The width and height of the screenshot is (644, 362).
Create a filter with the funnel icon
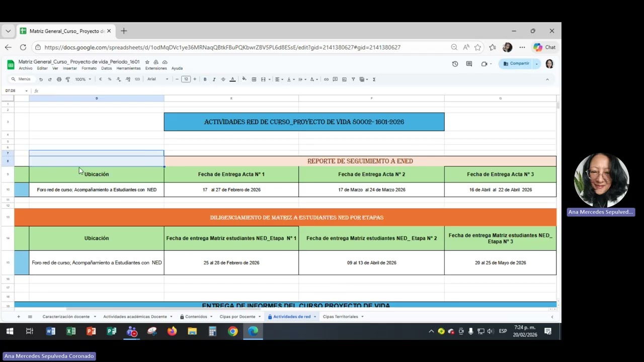353,79
